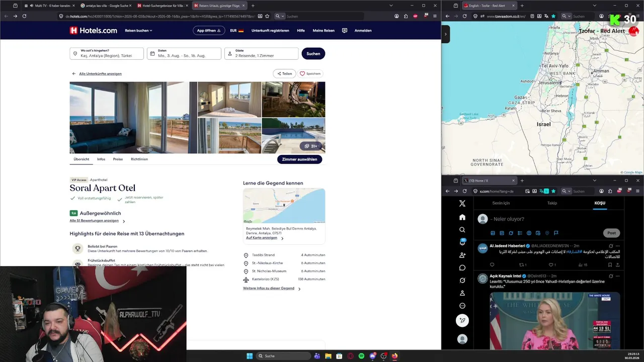Open Opera browser from taskbar
This screenshot has width=644, height=362.
350,356
